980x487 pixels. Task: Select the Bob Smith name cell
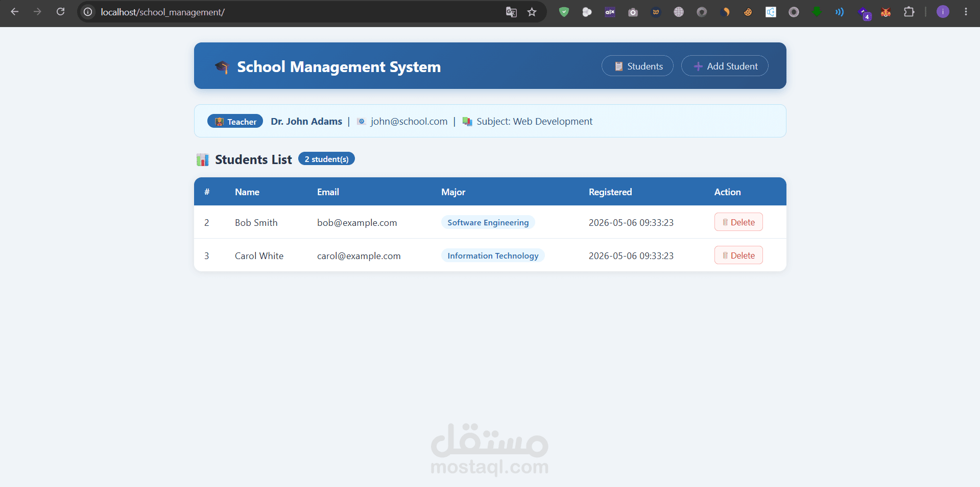tap(256, 222)
